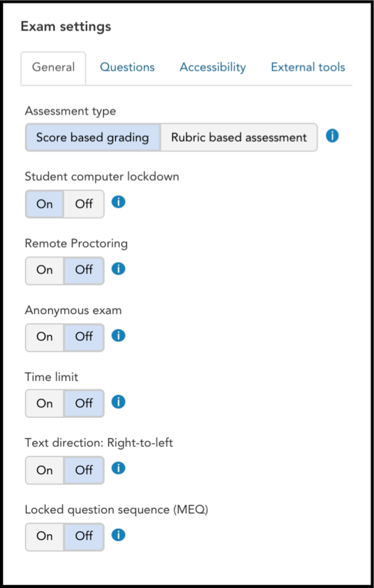Show info for Remote Proctoring

118,269
